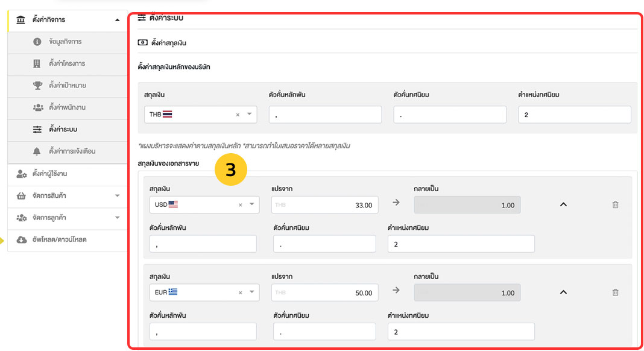Screen dimensions: 644x351
Task: Expand the จัดการสินค้า sidebar menu
Action: [x=117, y=196]
